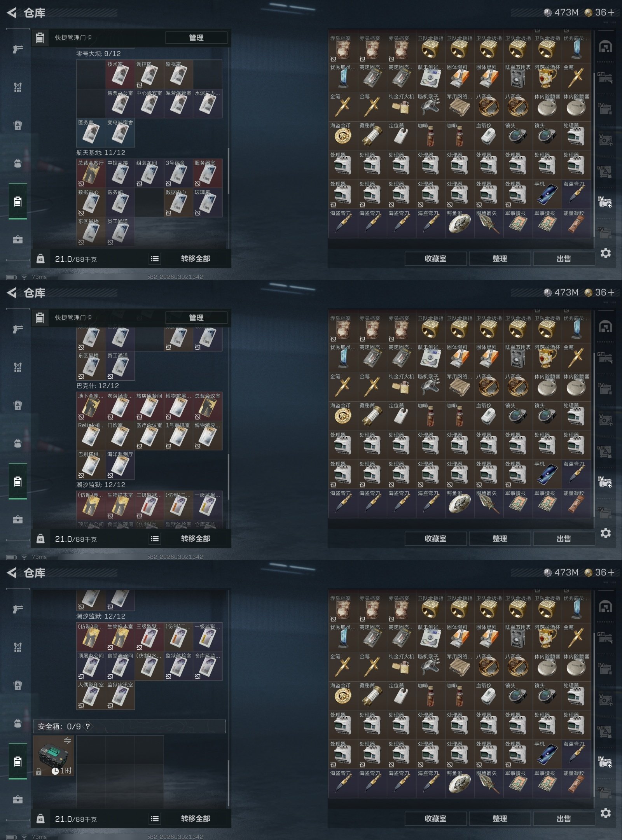Select the 中心贵宾室 key card
Viewport: 622px width, 840px height.
point(149,103)
